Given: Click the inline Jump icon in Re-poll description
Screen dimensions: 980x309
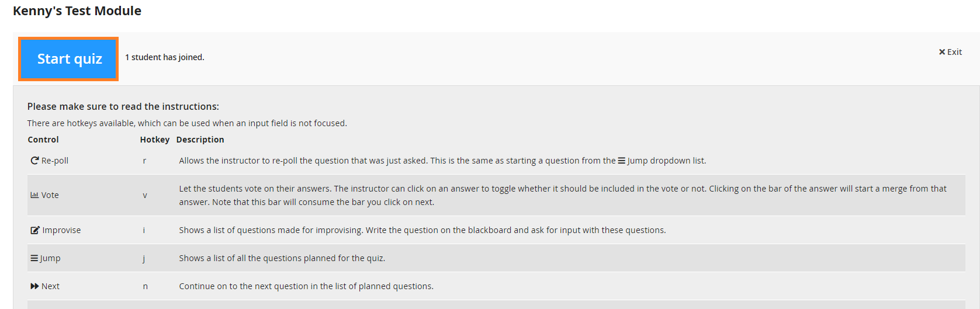Looking at the screenshot, I should pyautogui.click(x=622, y=161).
